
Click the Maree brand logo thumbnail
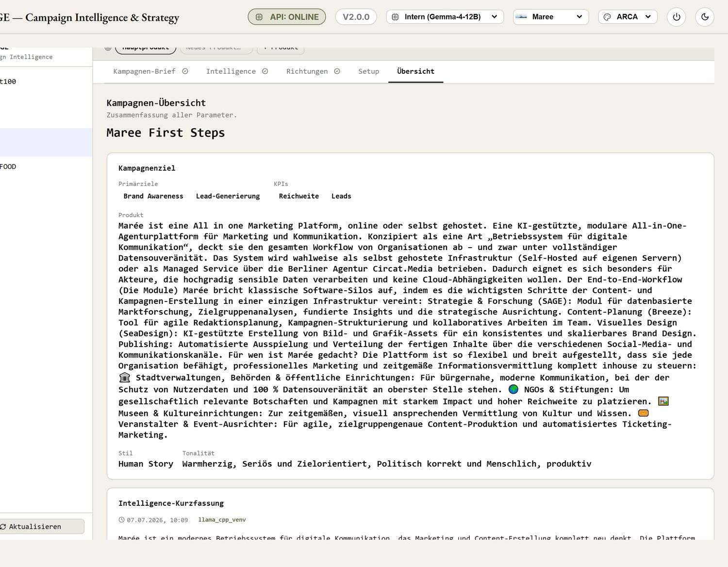521,17
